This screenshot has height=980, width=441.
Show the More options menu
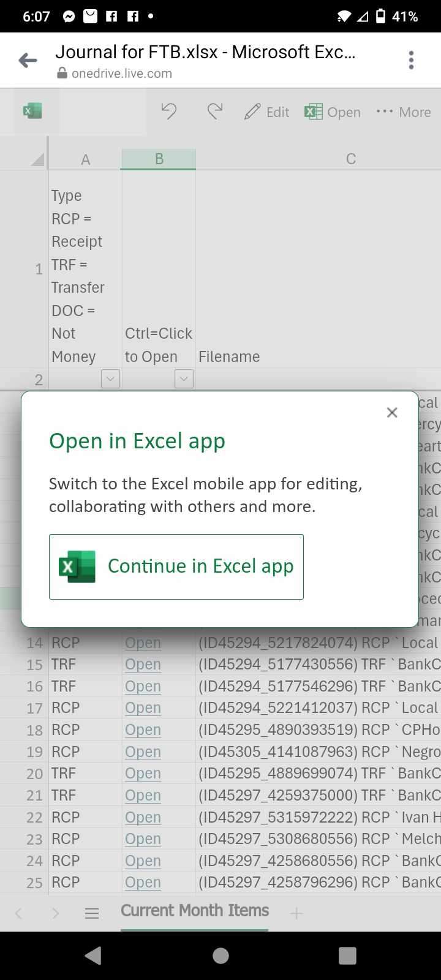coord(403,112)
